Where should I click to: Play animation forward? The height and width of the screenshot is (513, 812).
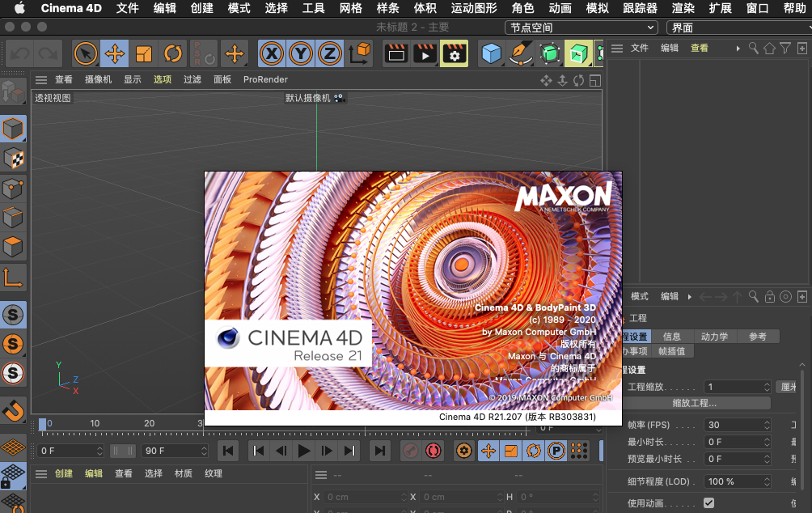pyautogui.click(x=304, y=451)
